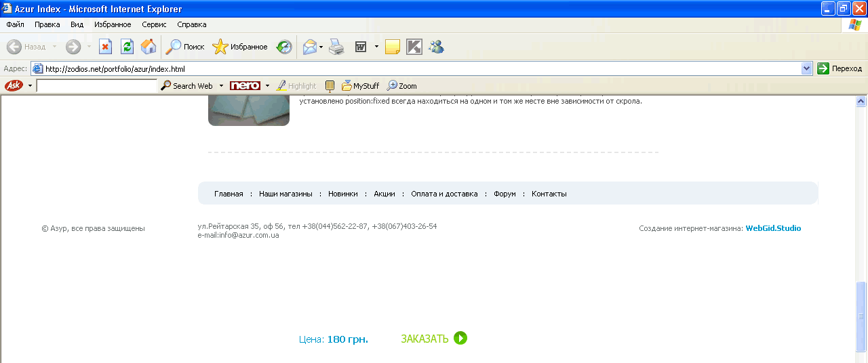The height and width of the screenshot is (363, 868).
Task: Follow the Главная footer link
Action: [229, 194]
